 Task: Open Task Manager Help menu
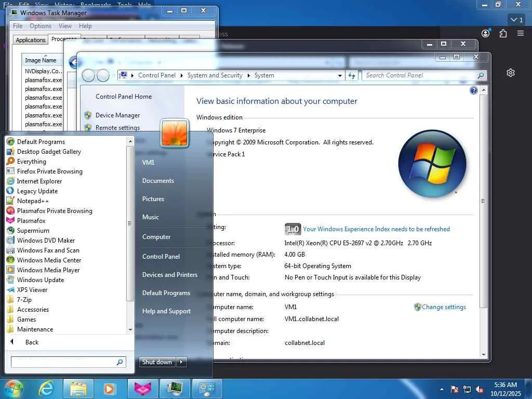pos(85,26)
